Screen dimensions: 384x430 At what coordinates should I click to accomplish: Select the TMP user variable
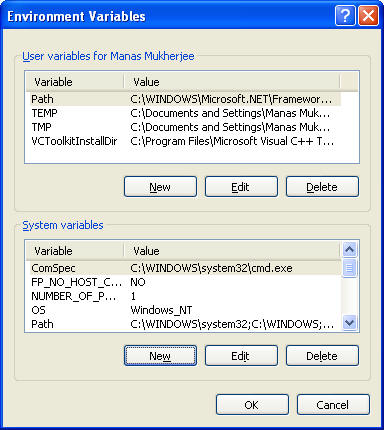(186, 127)
